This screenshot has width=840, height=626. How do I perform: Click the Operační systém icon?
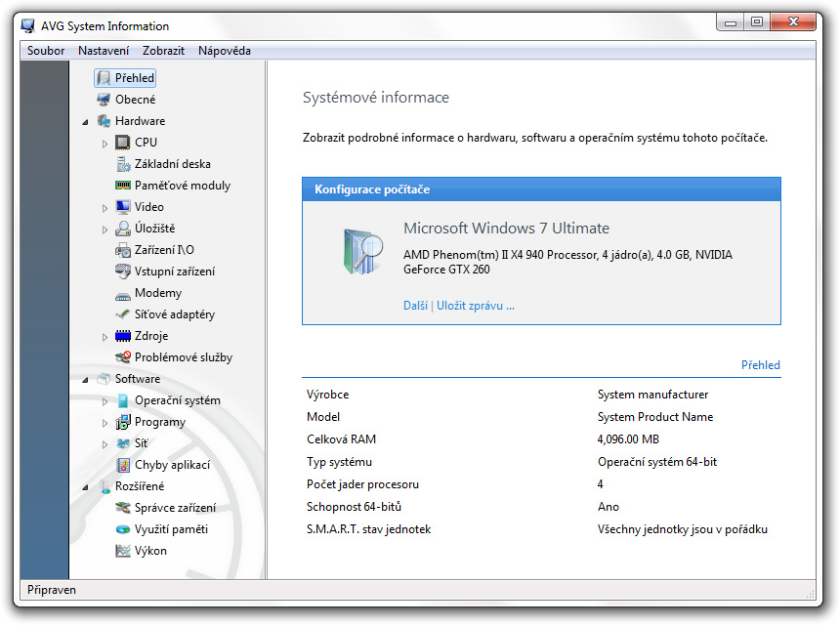123,400
